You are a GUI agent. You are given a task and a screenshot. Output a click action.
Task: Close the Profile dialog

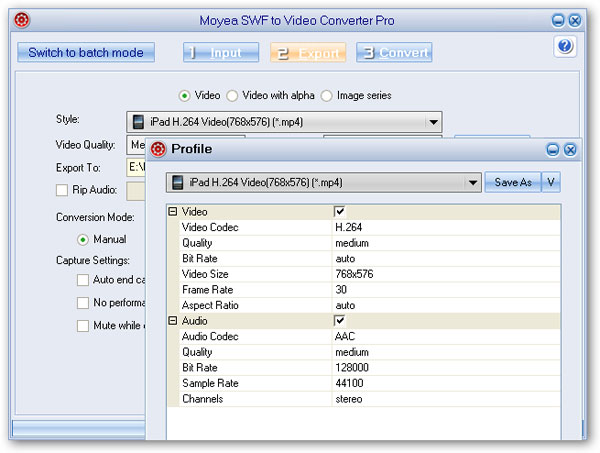[x=570, y=150]
